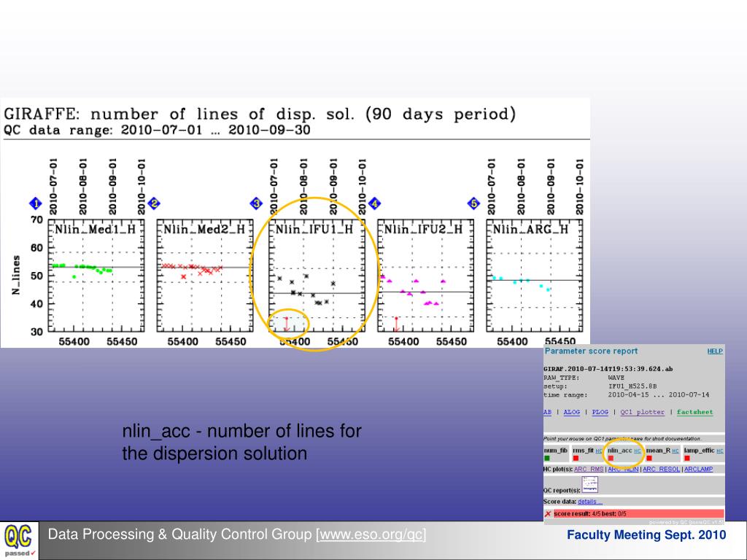This screenshot has height=560, width=747.
Task: Click the 'score result: 4/5 best: 0/5' bar
Action: (x=638, y=514)
